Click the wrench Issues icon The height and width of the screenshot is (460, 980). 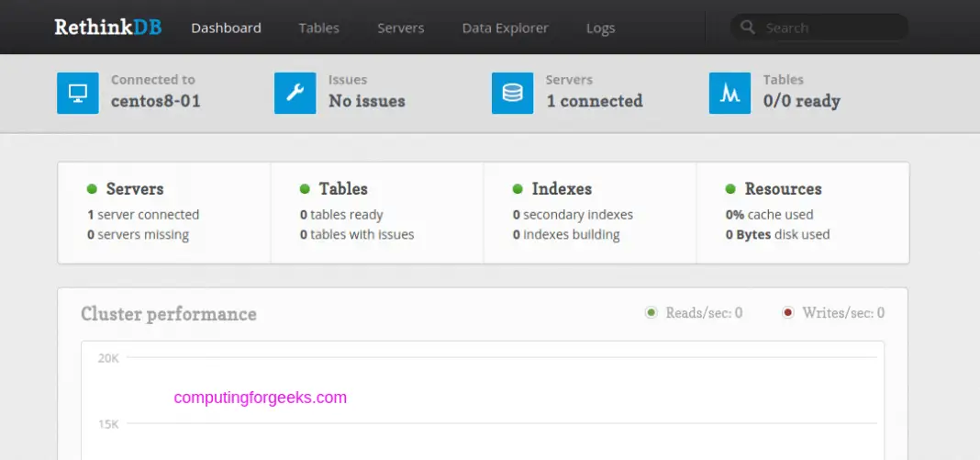295,93
